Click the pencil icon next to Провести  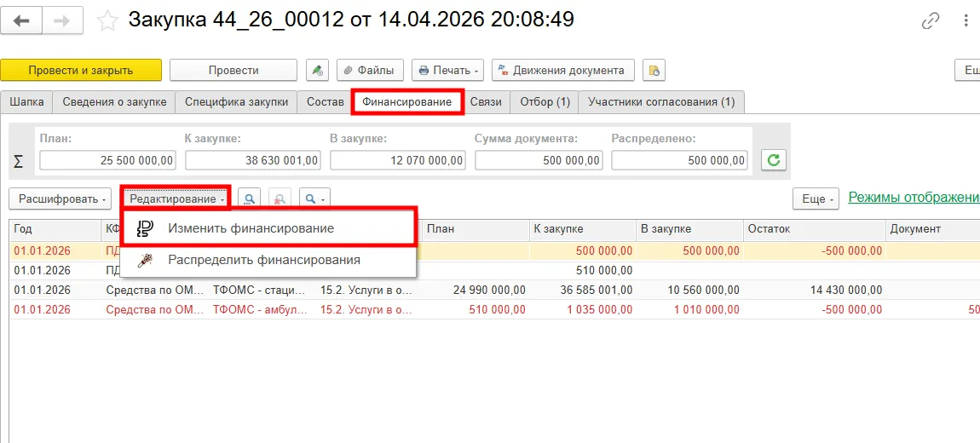click(x=317, y=70)
